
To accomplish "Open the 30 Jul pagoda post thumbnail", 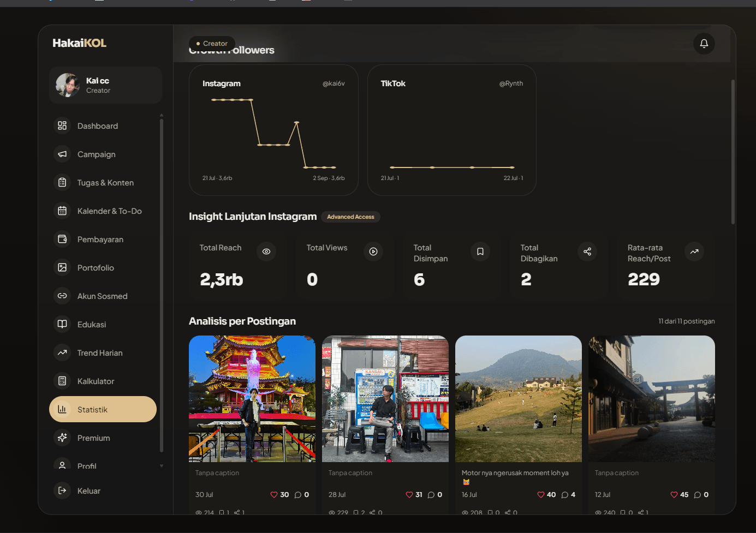I will click(x=252, y=399).
